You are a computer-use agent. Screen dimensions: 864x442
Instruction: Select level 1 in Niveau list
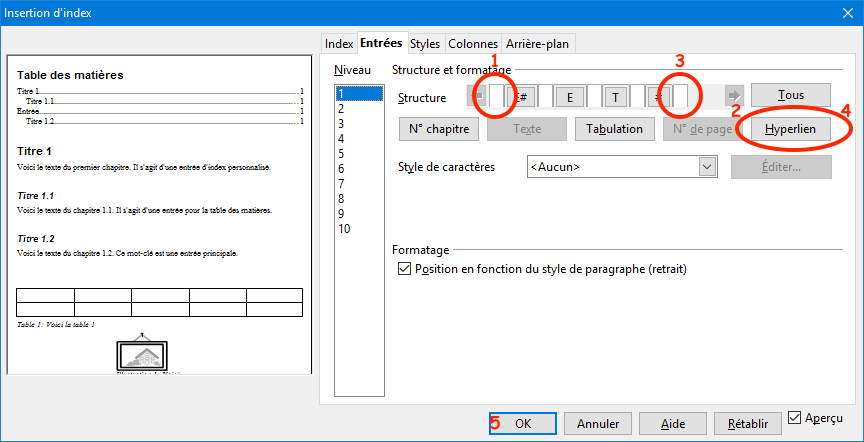359,93
